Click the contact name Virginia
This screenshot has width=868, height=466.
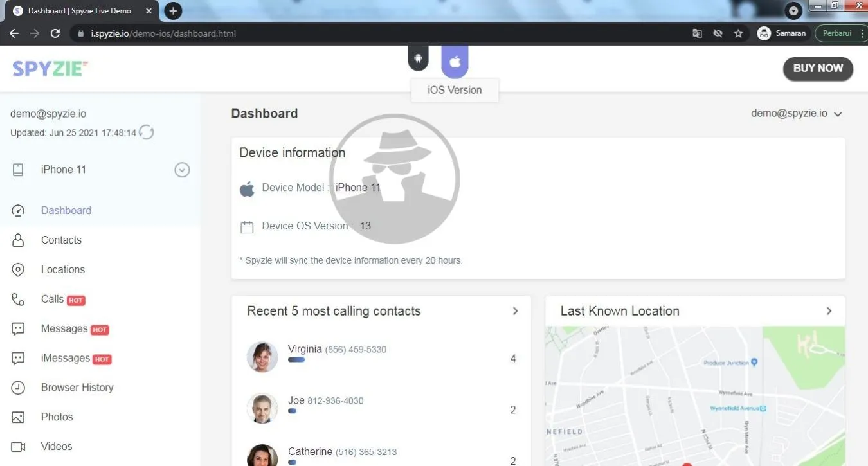(305, 349)
